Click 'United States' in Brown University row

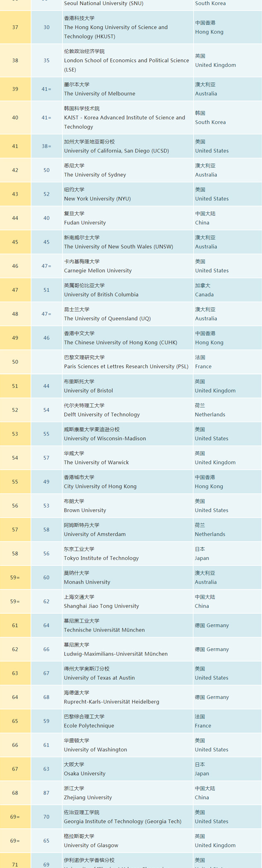coord(212,510)
